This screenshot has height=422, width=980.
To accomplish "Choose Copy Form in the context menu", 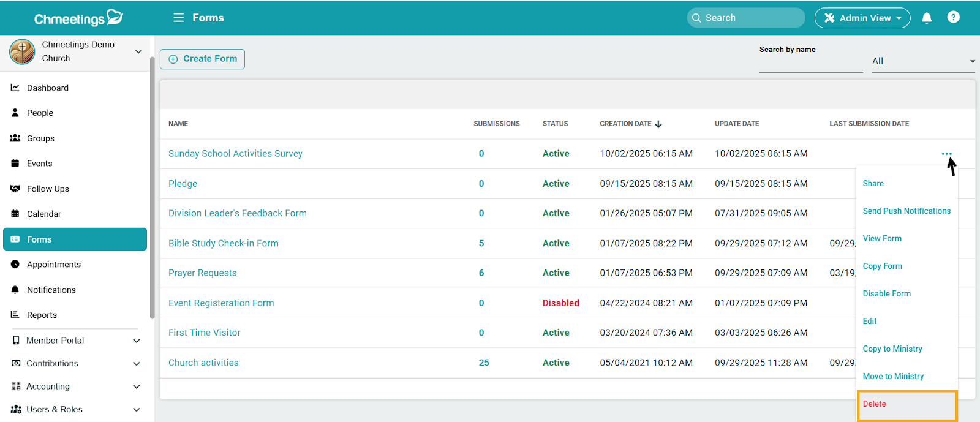I will pos(882,266).
